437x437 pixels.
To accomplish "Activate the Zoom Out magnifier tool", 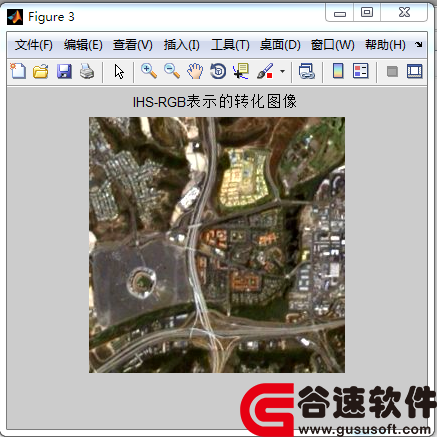I will point(172,71).
